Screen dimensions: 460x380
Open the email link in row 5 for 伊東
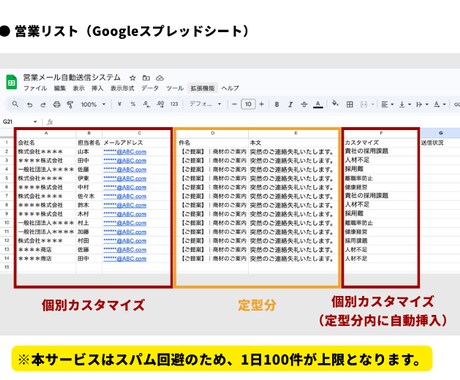pos(125,178)
